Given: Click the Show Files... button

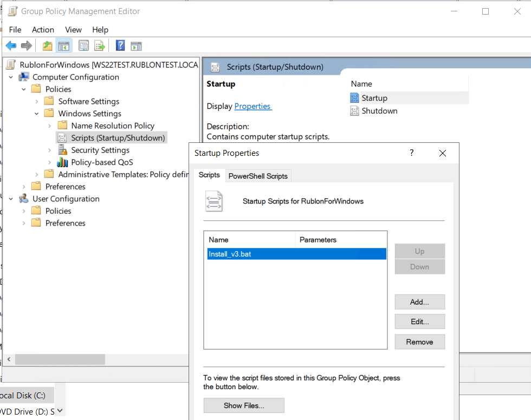Looking at the screenshot, I should click(x=244, y=405).
